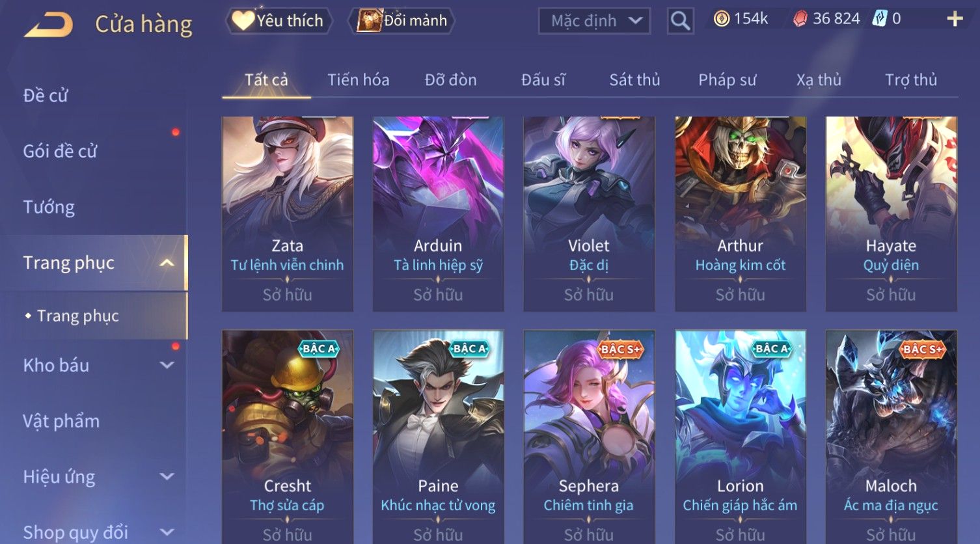Expand the Kho báu sidebar section
Image resolution: width=980 pixels, height=544 pixels.
[x=167, y=366]
